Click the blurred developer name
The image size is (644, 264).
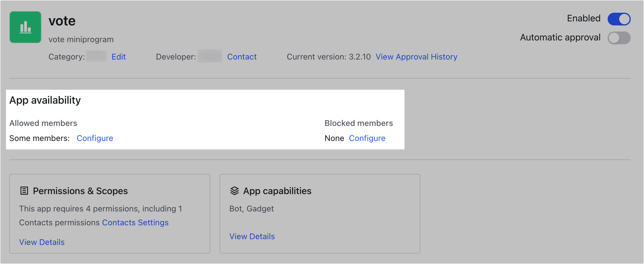209,57
